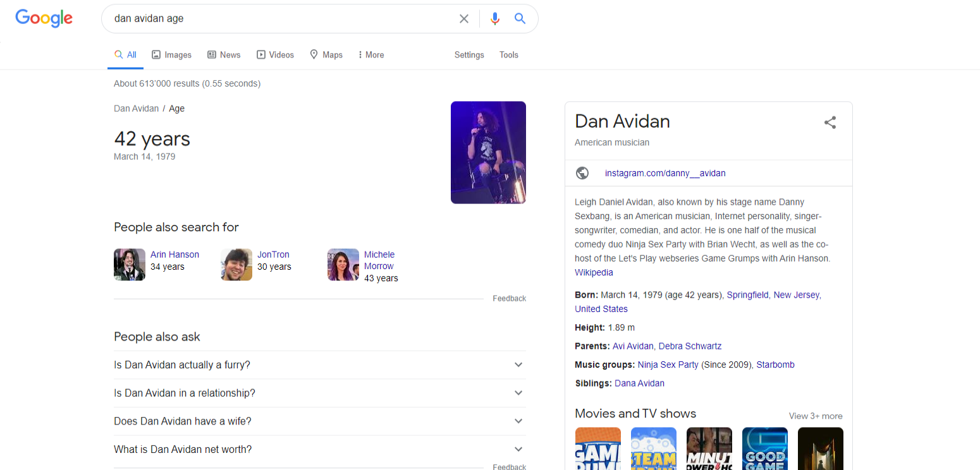Switch to the News tab
Screen dimensions: 980x470
pos(224,55)
